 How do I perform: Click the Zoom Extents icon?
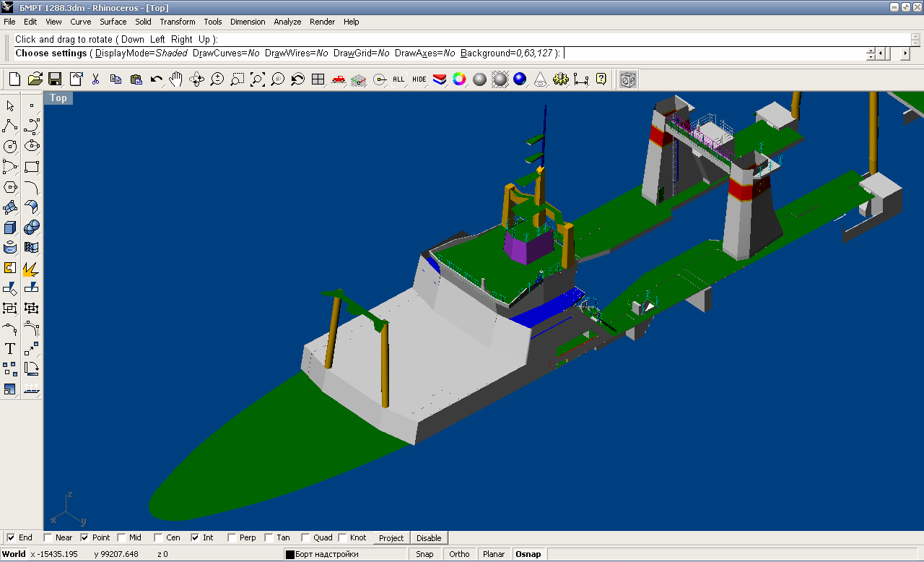tap(257, 79)
